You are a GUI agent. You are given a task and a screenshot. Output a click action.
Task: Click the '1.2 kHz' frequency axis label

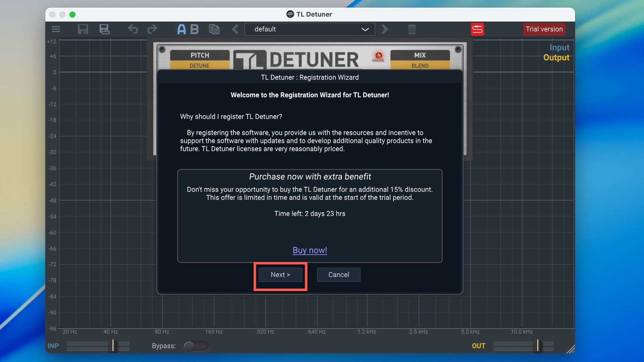pyautogui.click(x=367, y=332)
